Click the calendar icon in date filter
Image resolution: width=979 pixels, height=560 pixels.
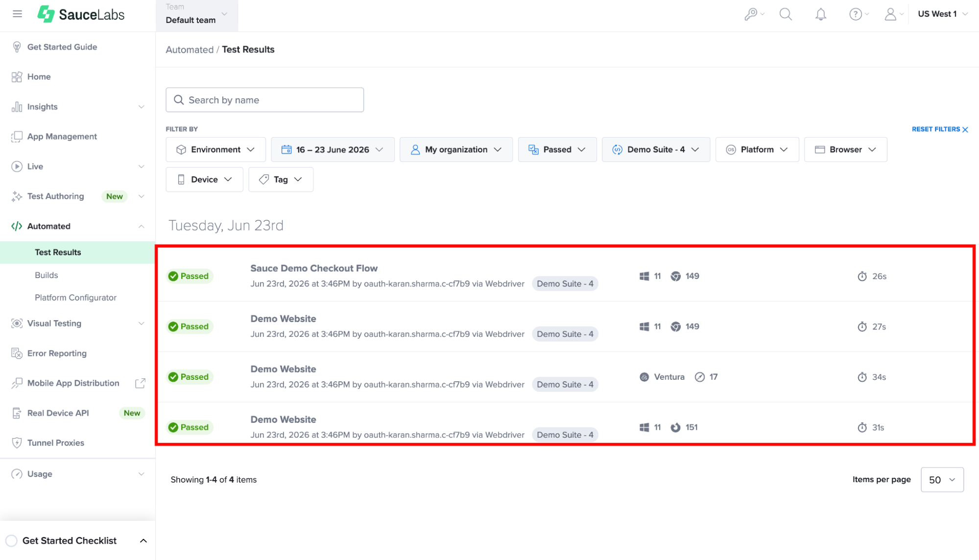click(x=287, y=150)
